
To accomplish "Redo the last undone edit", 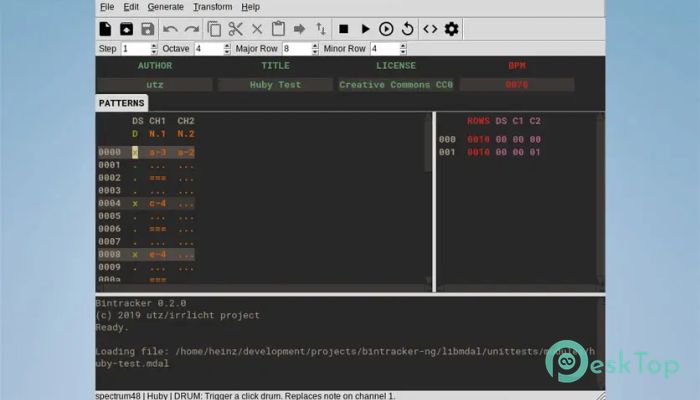I will point(192,29).
